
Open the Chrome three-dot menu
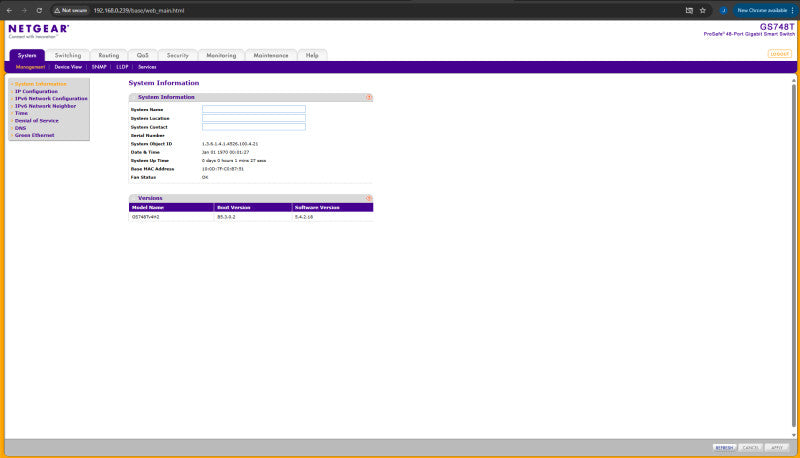[792, 10]
